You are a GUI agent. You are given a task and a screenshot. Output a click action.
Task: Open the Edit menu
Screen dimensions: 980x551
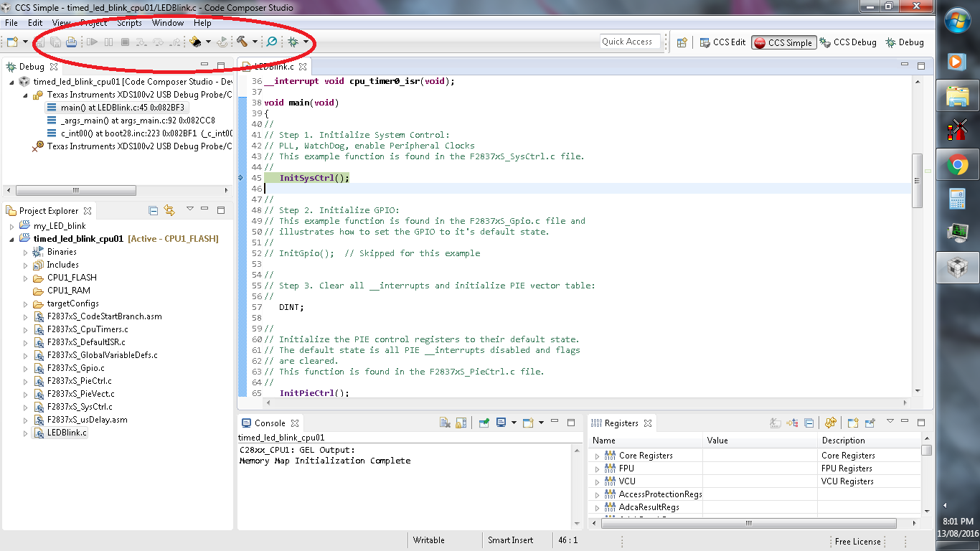(x=35, y=23)
